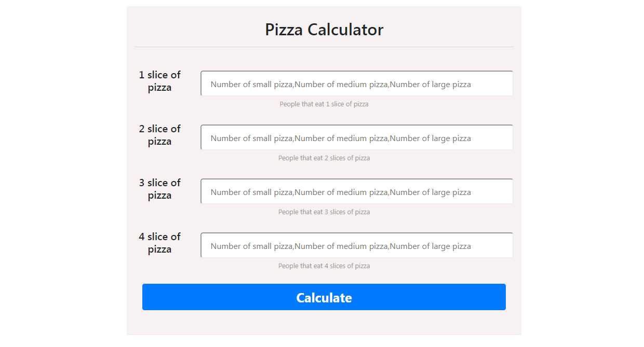Place cursor in field above "eat 1 slice" hint
Image resolution: width=644 pixels, height=347 pixels.
[x=357, y=84]
